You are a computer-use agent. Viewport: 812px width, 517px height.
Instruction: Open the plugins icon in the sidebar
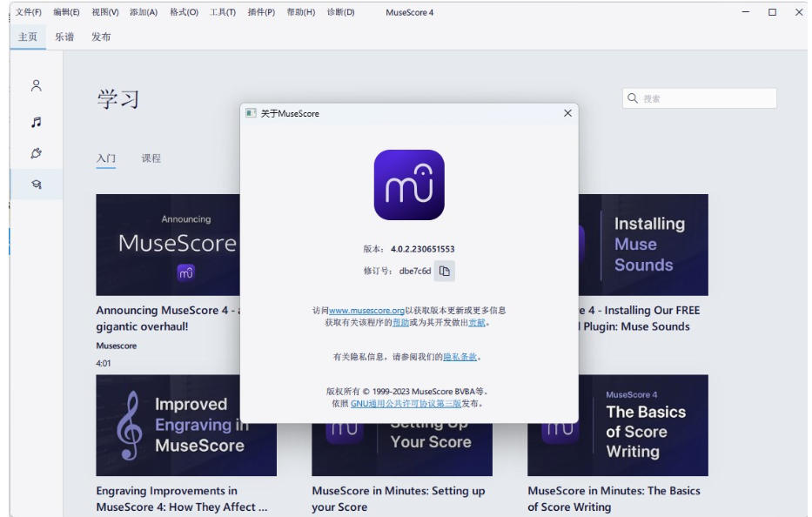tap(37, 153)
